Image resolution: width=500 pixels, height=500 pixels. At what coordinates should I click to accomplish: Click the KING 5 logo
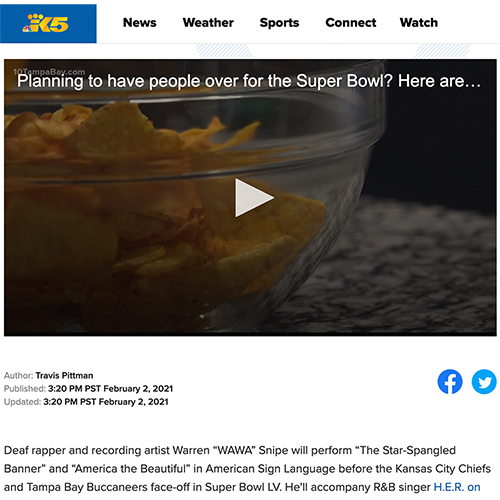pyautogui.click(x=48, y=23)
